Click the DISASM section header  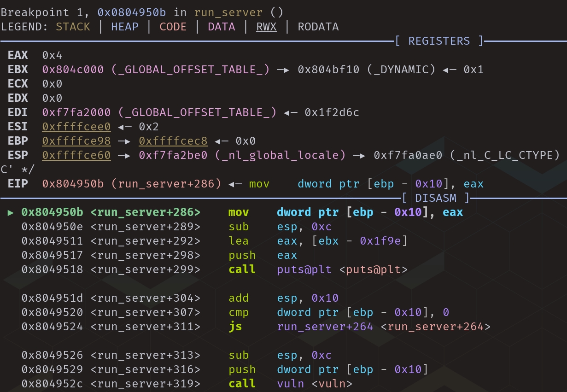(x=435, y=198)
